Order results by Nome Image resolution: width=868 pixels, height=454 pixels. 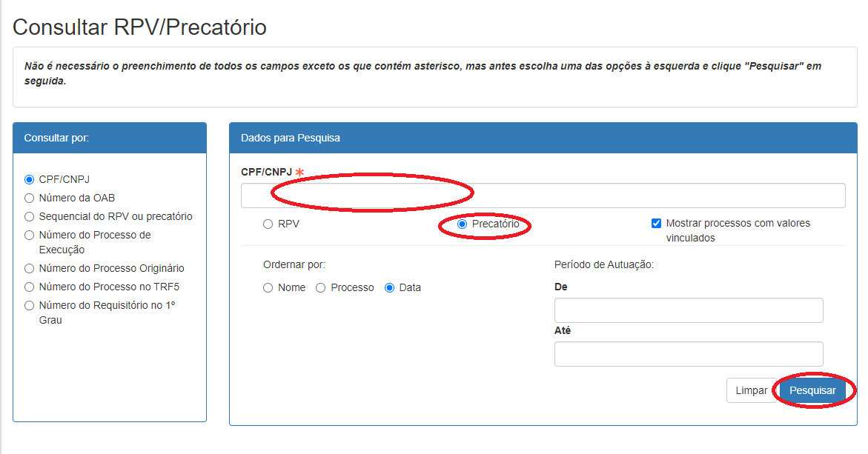[268, 287]
